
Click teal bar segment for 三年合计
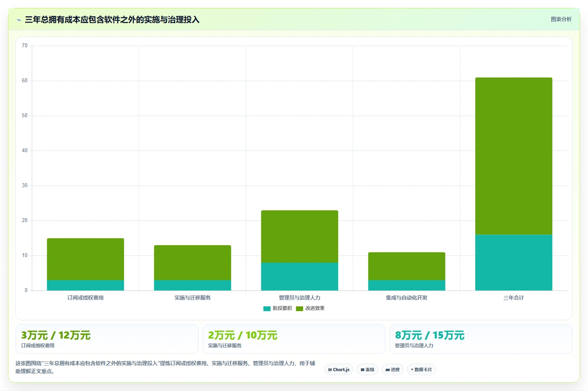tap(514, 263)
